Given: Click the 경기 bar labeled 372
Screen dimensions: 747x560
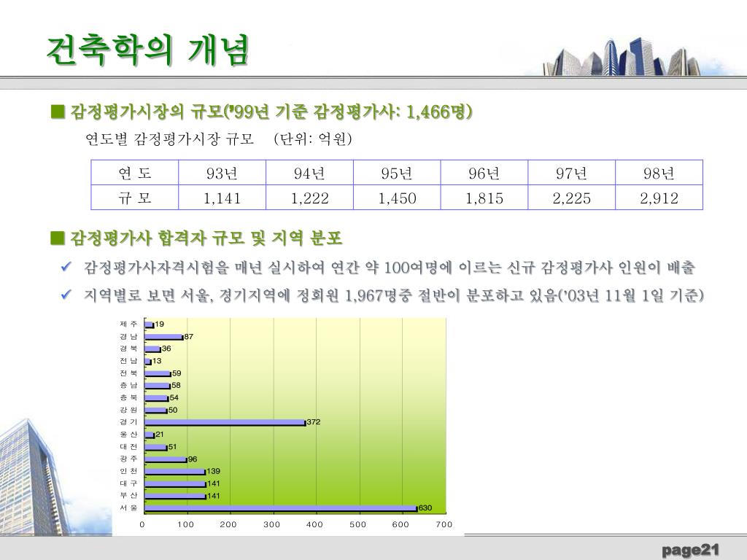Looking at the screenshot, I should pyautogui.click(x=225, y=422).
